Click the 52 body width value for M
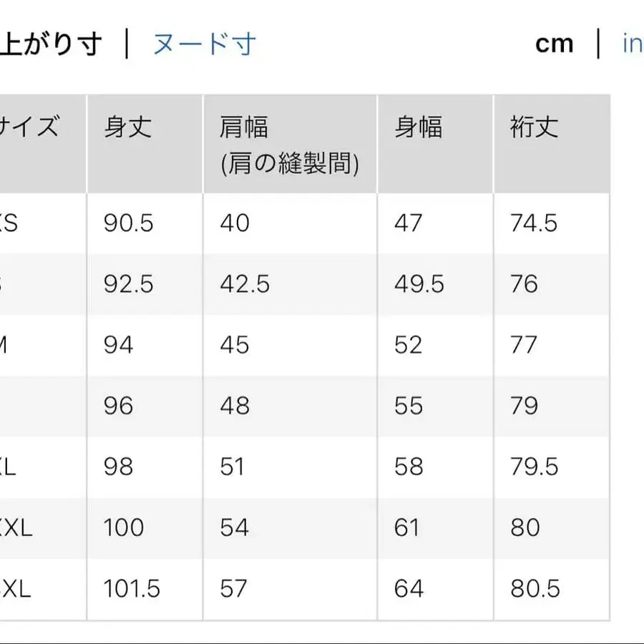Viewport: 644px width, 644px height. click(x=406, y=345)
